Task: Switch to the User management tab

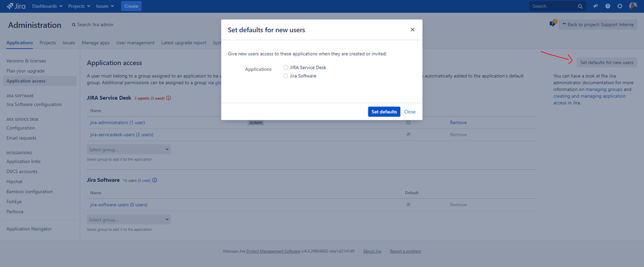Action: [x=136, y=43]
